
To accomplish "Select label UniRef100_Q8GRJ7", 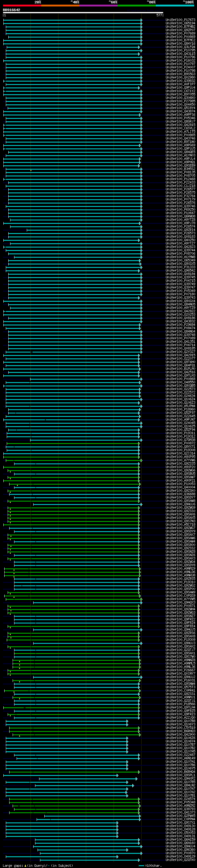I will 180,121.
